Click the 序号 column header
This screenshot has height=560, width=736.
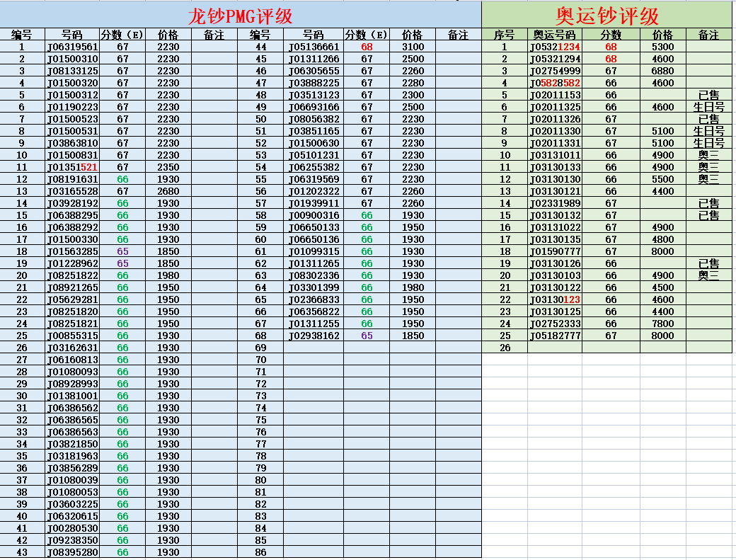click(505, 35)
